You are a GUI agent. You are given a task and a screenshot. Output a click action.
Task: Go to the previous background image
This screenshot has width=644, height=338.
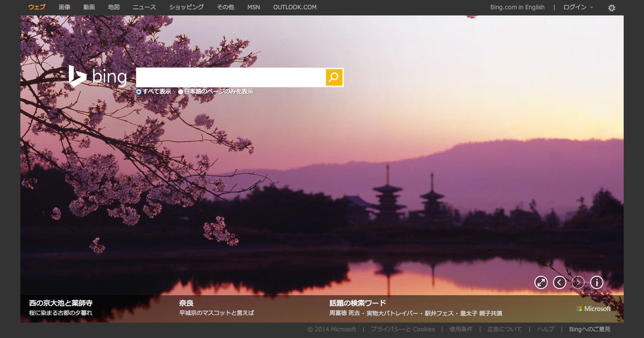pos(559,282)
